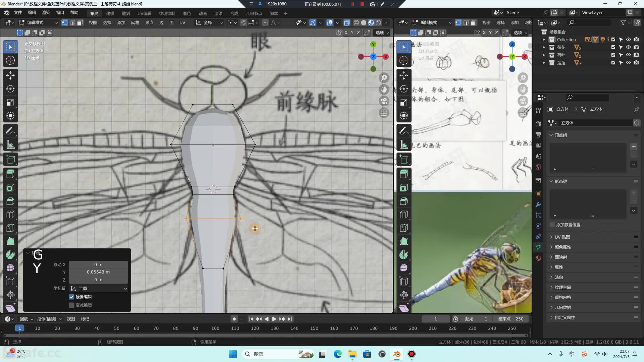Open the Material properties tab
Image resolution: width=644 pixels, height=362 pixels.
538,258
